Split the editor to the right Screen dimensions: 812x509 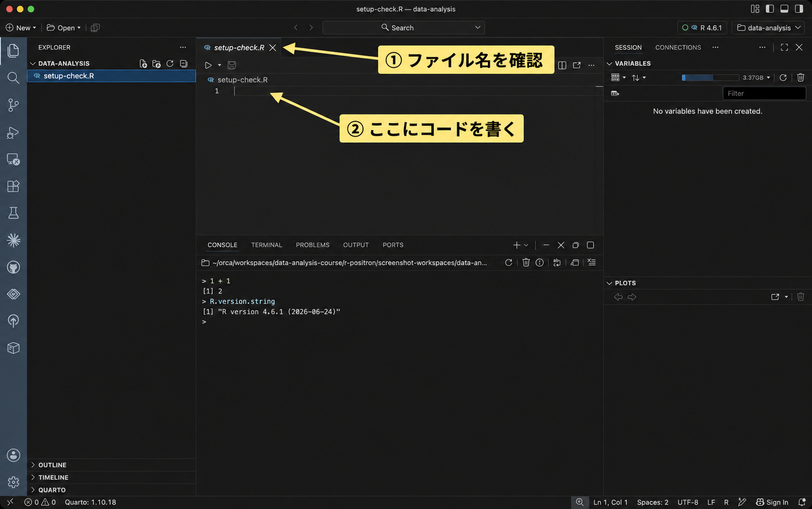click(x=562, y=65)
